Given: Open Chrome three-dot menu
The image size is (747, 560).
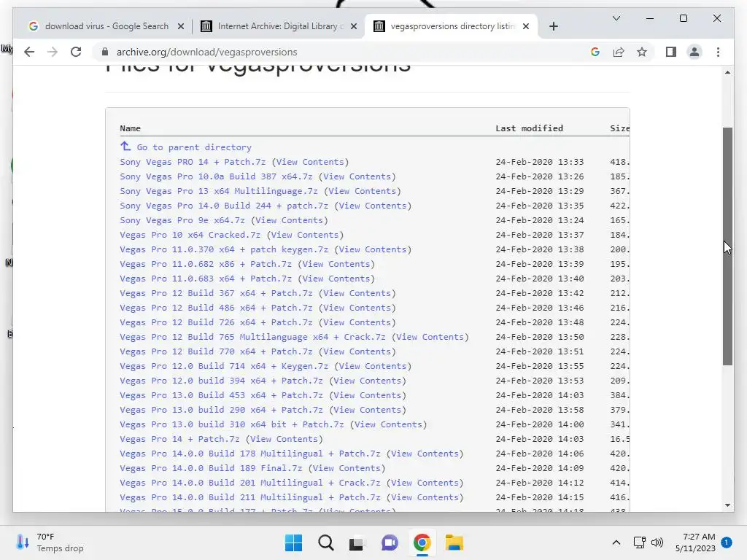Looking at the screenshot, I should coord(718,52).
